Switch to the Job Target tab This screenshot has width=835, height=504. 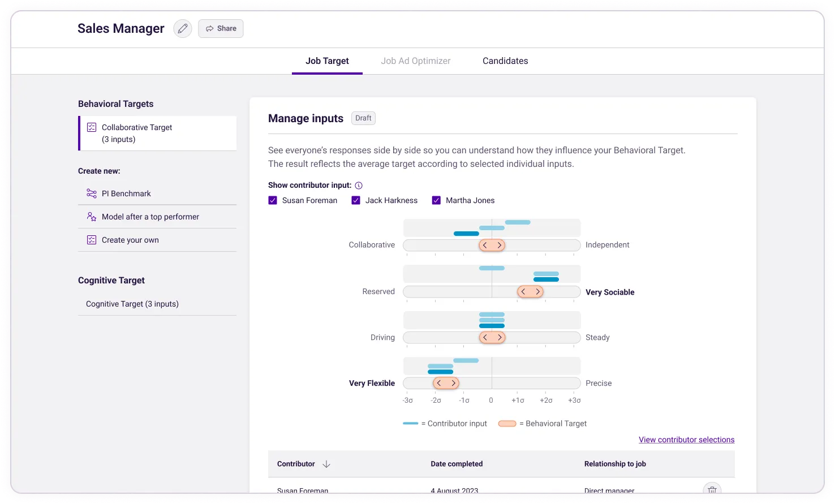[x=327, y=61]
